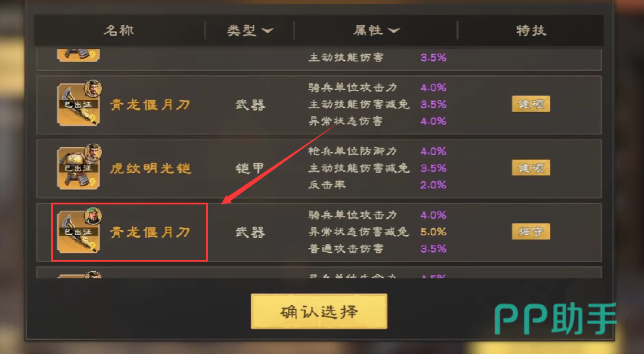
Task: Select the partially visible top equipment icon
Action: tap(79, 55)
